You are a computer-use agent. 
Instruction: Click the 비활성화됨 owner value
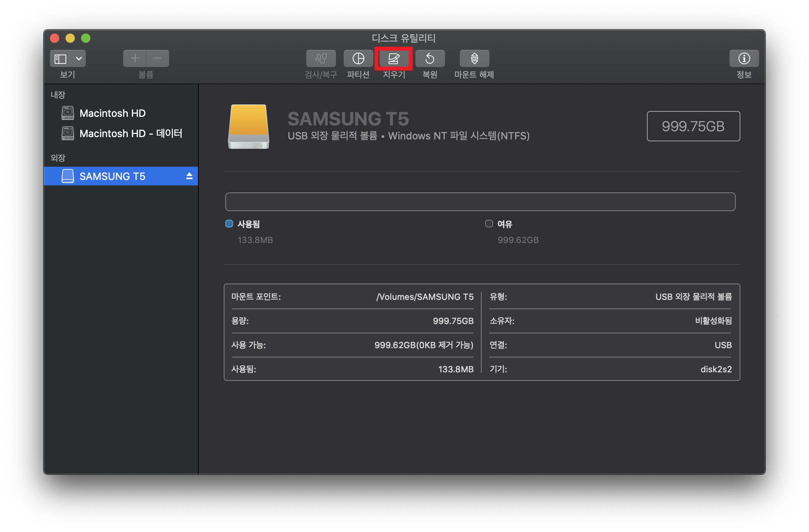(714, 321)
